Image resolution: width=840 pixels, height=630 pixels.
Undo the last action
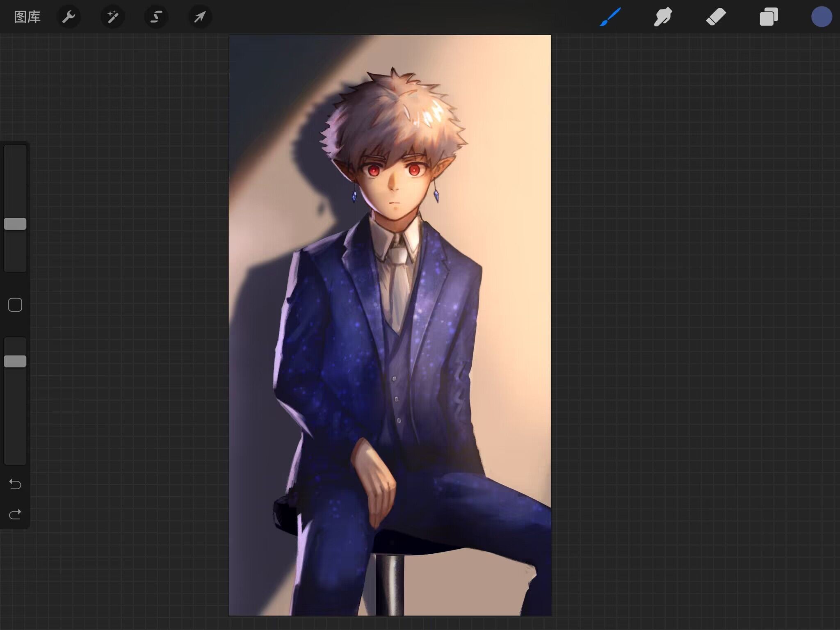(x=15, y=484)
